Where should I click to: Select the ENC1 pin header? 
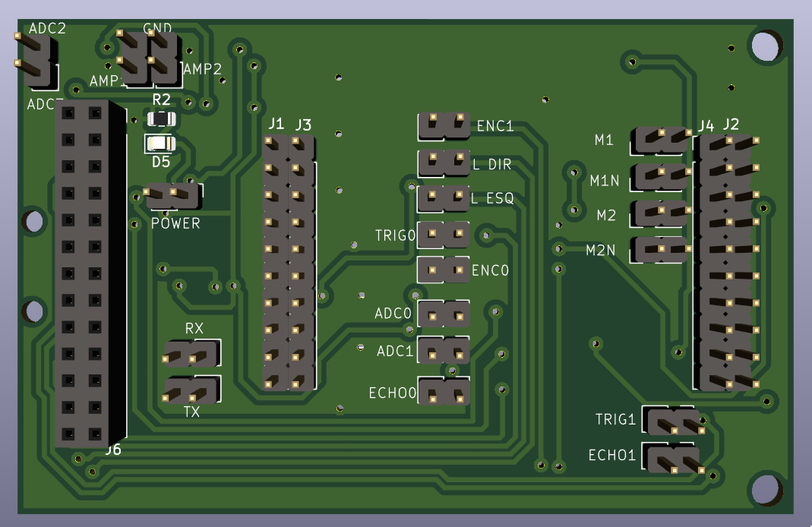point(444,126)
